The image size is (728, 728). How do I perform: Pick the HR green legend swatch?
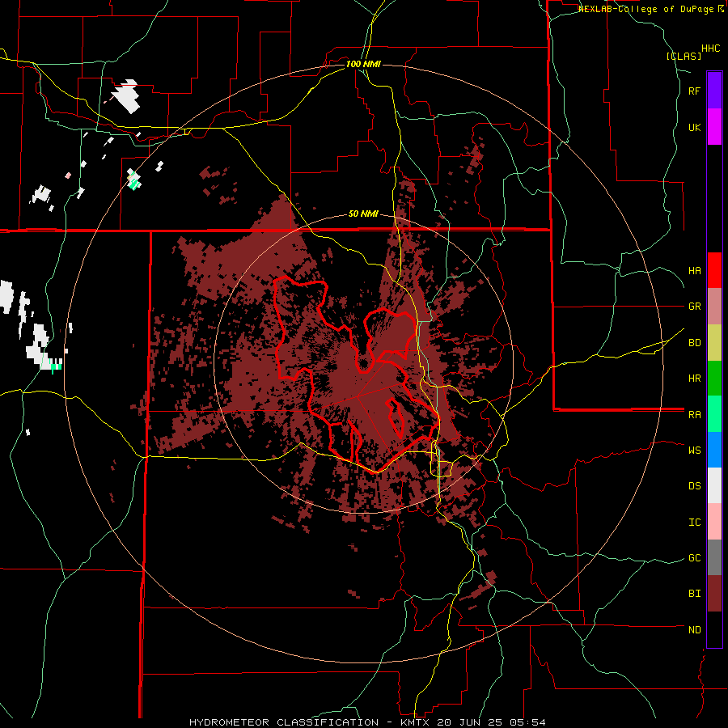pos(714,379)
